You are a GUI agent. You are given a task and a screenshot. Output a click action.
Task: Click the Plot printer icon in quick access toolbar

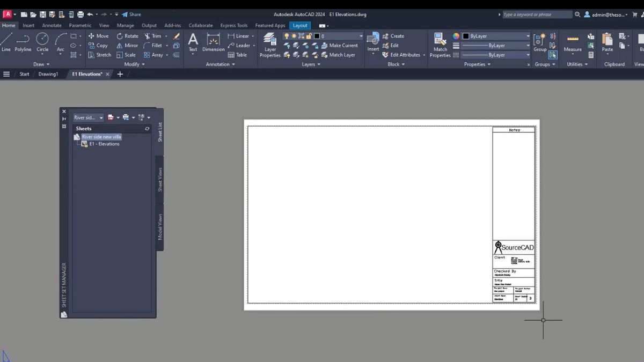(x=80, y=14)
